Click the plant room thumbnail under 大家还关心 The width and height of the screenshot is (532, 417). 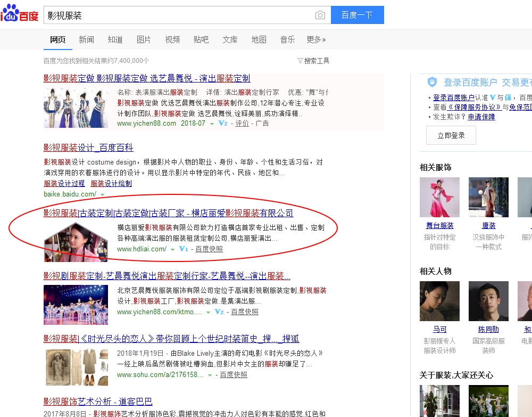pos(440,401)
